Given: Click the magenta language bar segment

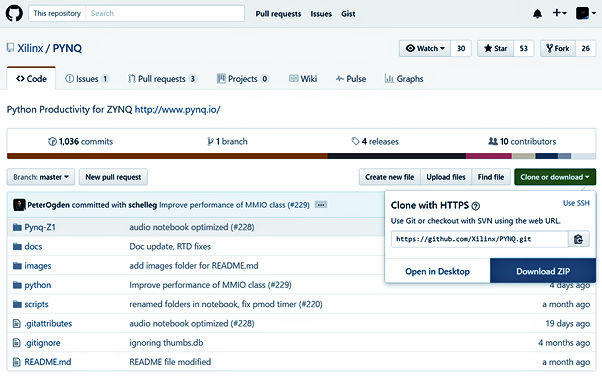Looking at the screenshot, I should [x=489, y=156].
